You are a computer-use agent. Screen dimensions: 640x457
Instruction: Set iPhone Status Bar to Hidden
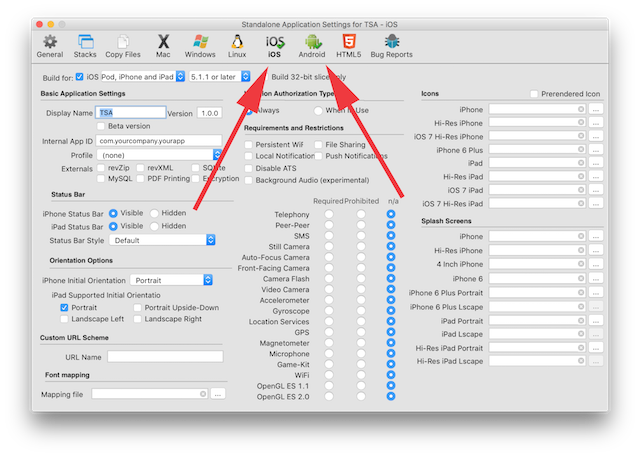pyautogui.click(x=154, y=213)
